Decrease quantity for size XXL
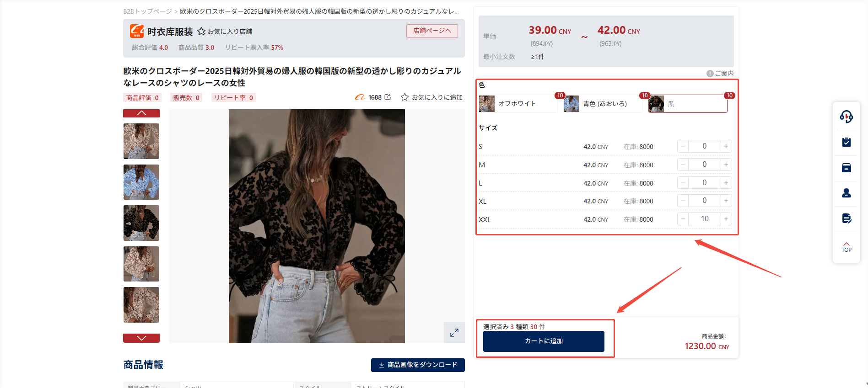 tap(683, 219)
